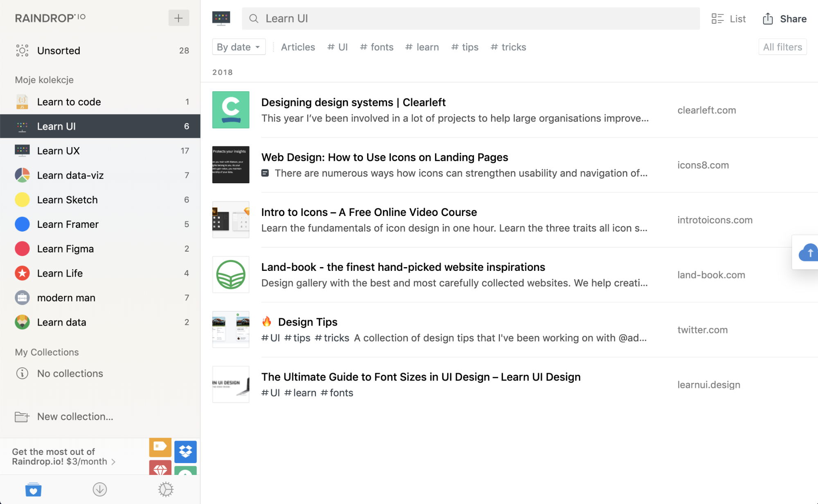Click the new collection folder icon
The image size is (818, 504).
22,417
